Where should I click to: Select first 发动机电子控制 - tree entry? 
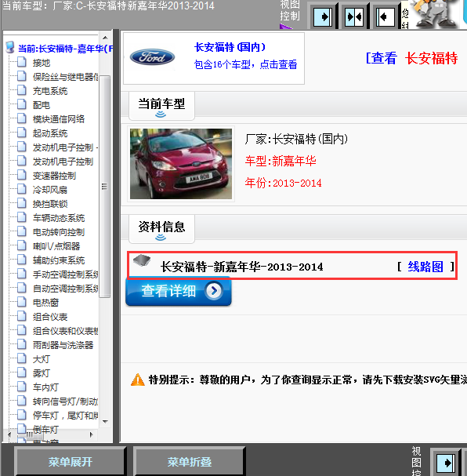[x=66, y=147]
